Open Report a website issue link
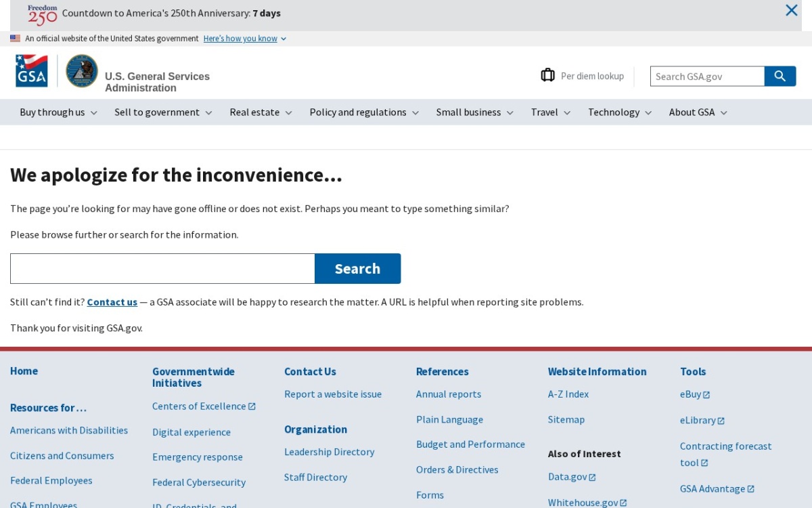The width and height of the screenshot is (812, 508). pos(333,394)
